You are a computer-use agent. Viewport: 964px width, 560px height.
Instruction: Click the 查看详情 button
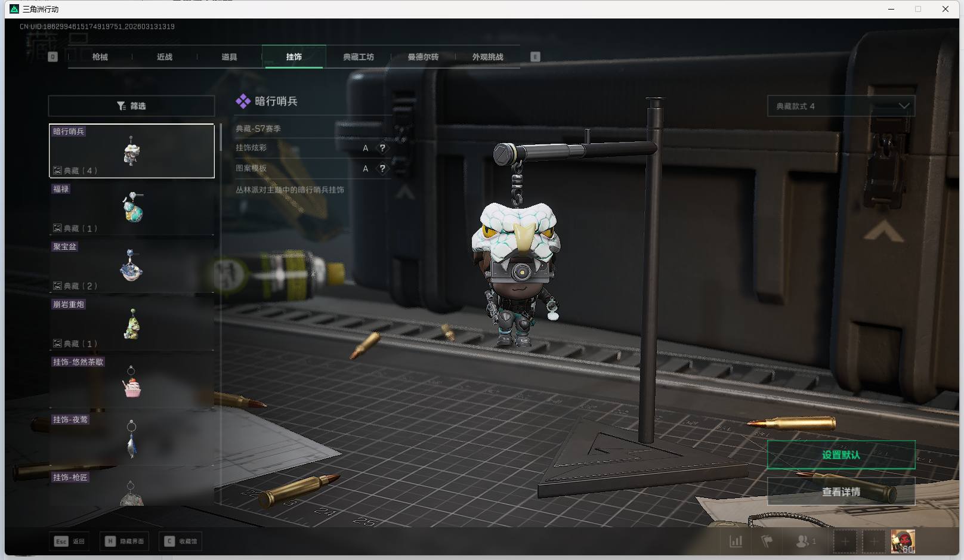pyautogui.click(x=841, y=491)
